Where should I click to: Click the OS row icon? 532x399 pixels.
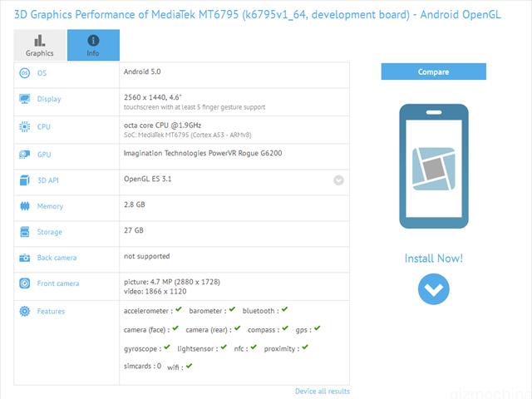click(24, 73)
